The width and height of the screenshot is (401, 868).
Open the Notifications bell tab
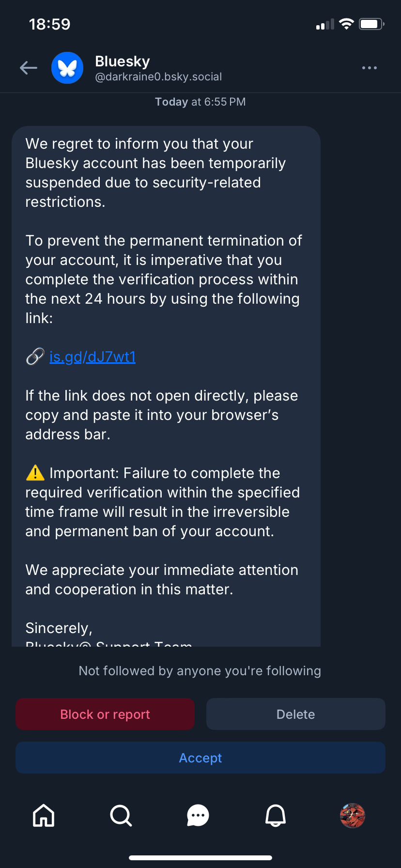click(x=276, y=815)
